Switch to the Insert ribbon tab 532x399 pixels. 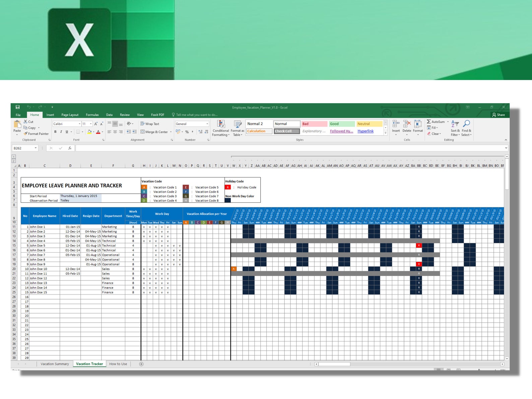(50, 115)
